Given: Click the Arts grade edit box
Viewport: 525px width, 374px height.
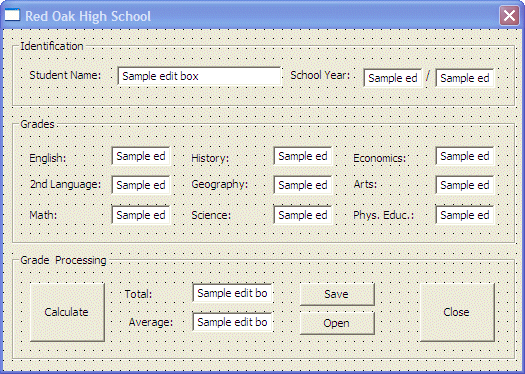Looking at the screenshot, I should click(x=465, y=185).
